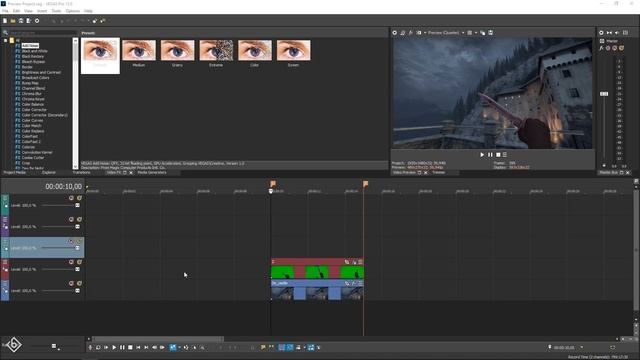The height and width of the screenshot is (360, 640).
Task: Click Save Snapshot to File icon
Action: (x=491, y=33)
